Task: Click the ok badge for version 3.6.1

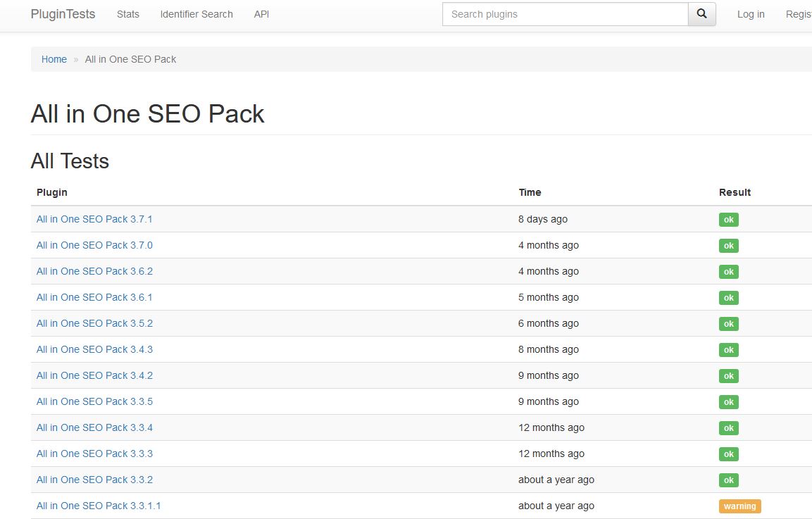Action: coord(729,298)
